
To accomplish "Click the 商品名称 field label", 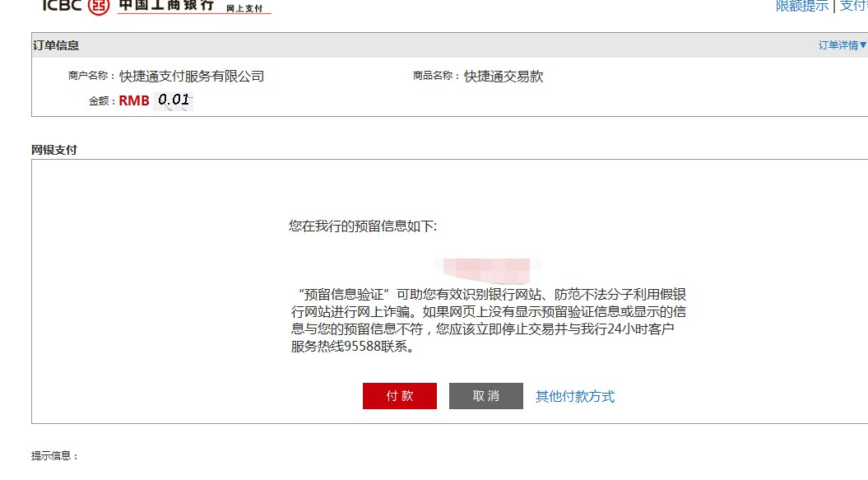I will click(436, 76).
